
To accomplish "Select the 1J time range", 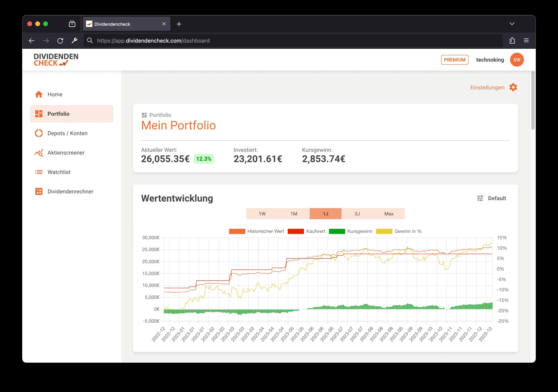I will (x=325, y=214).
